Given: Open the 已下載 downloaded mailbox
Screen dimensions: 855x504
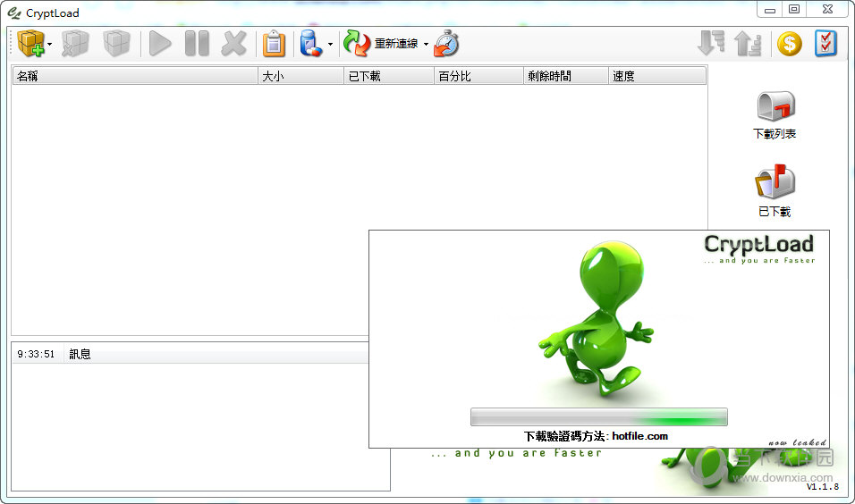Looking at the screenshot, I should pyautogui.click(x=775, y=190).
